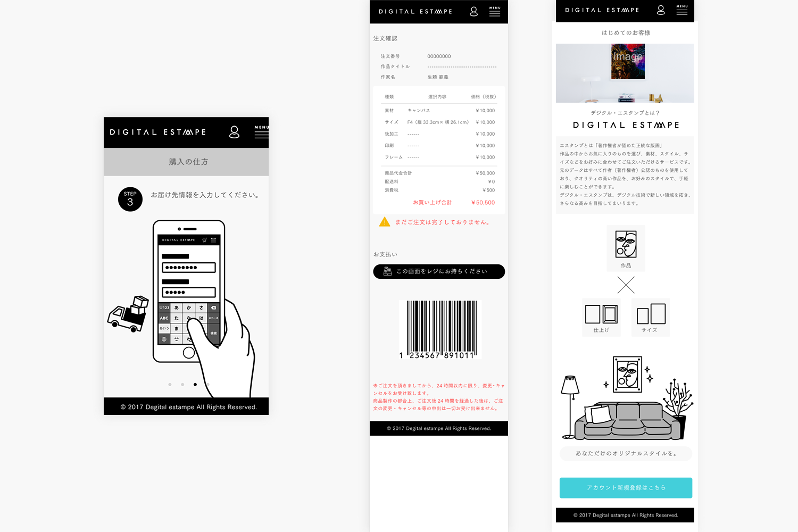The height and width of the screenshot is (532, 798).
Task: Click the cash register icon on the payment button
Action: 387,271
